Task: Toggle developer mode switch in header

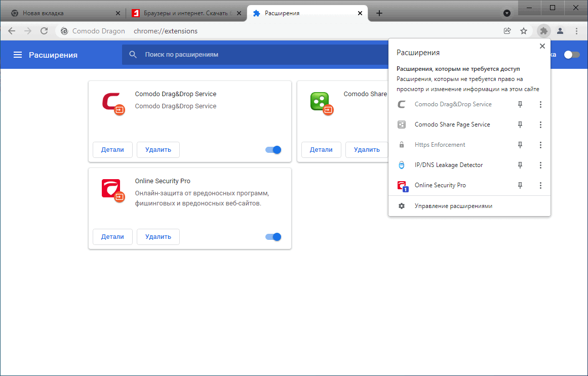Action: click(571, 55)
